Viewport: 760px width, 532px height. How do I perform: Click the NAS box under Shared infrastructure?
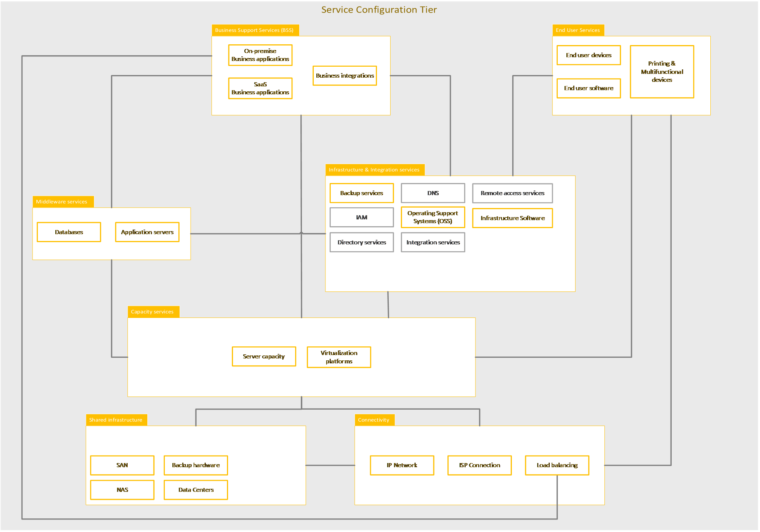coord(122,490)
